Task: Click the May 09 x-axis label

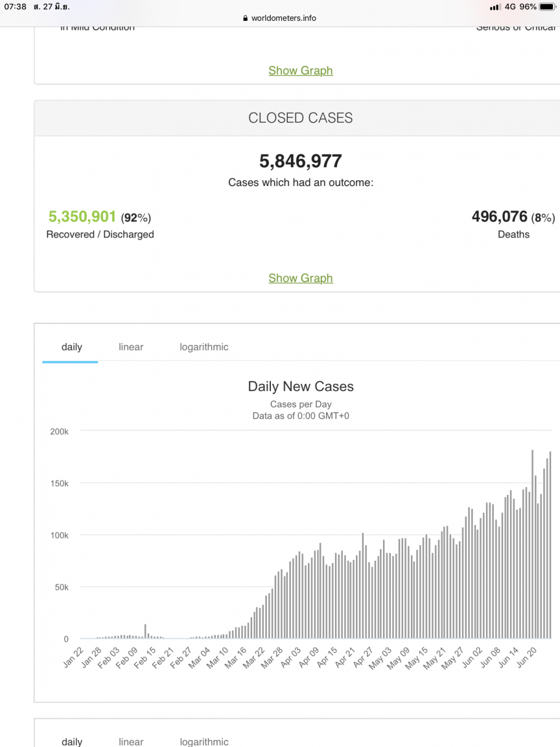Action: click(398, 658)
